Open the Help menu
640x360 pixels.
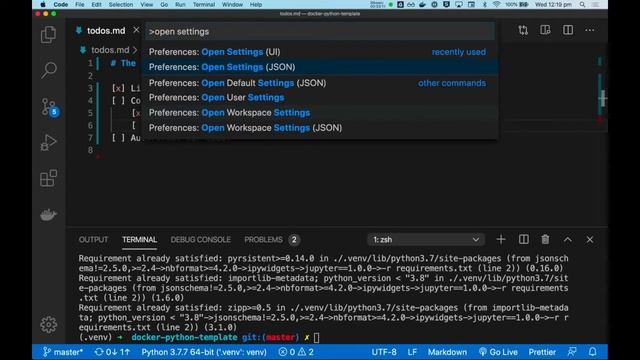(x=256, y=4)
